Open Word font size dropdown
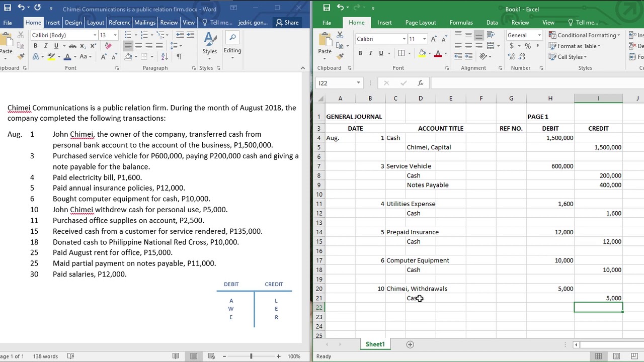 pyautogui.click(x=115, y=35)
